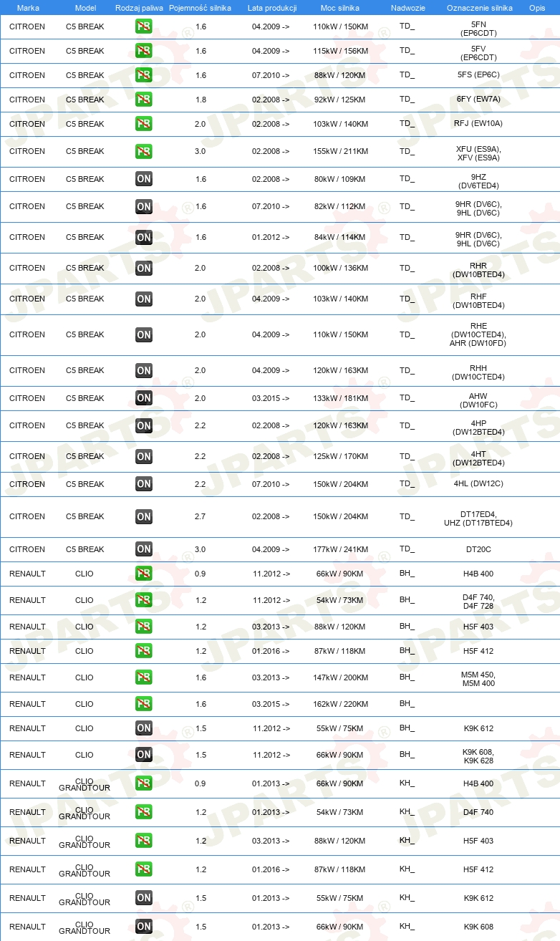Select the Rodzaj paliwa column header
This screenshot has height=941, width=560.
(139, 8)
